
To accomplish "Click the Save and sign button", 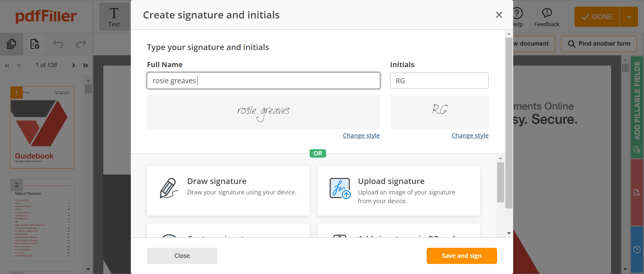I will coord(462,256).
